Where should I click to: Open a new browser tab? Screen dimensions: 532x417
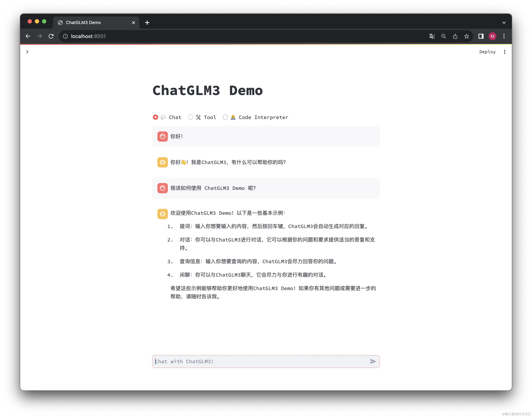[x=147, y=22]
